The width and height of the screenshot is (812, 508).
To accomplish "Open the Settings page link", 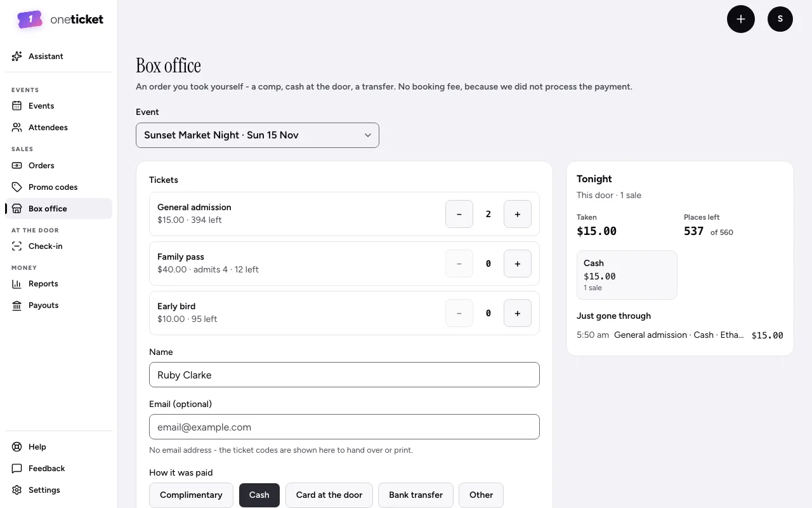I will (x=58, y=490).
